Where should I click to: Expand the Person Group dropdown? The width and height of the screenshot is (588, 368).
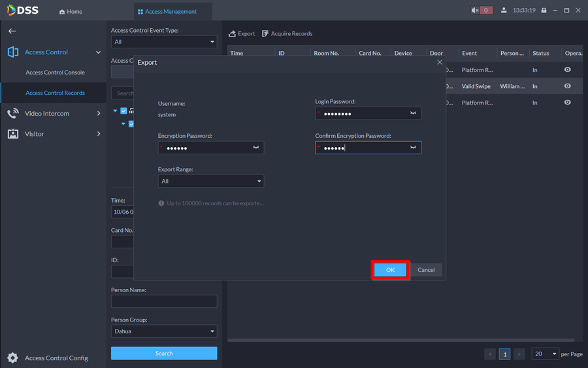[164, 331]
